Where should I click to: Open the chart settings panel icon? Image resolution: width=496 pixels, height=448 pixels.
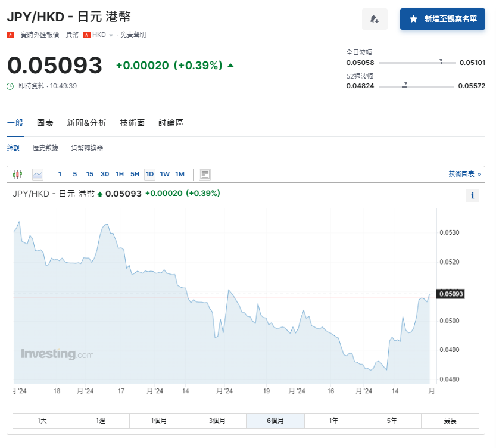204,174
